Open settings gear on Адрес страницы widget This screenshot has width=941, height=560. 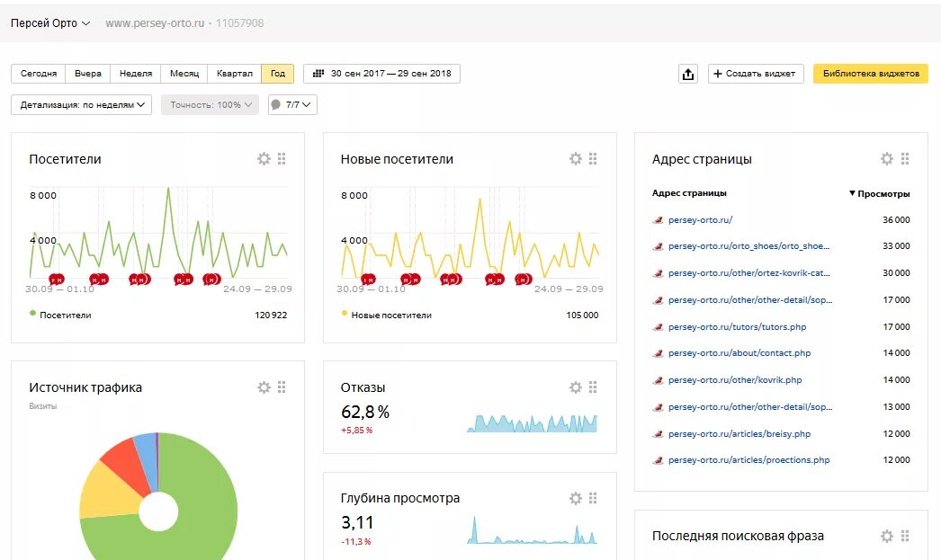[x=887, y=159]
